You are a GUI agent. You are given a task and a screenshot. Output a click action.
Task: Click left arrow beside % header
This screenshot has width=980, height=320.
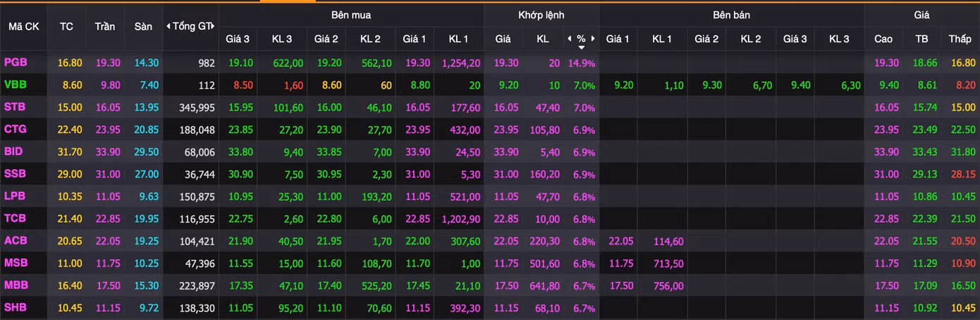pos(569,39)
